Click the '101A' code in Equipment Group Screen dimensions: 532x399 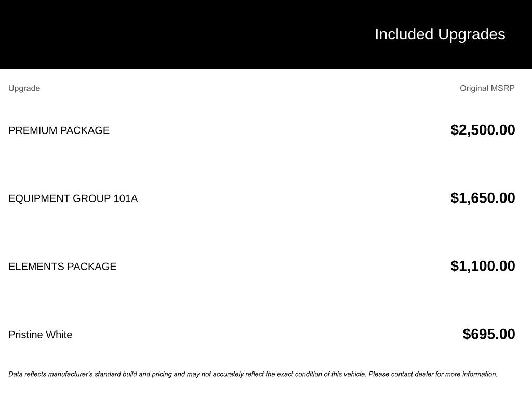pos(125,198)
